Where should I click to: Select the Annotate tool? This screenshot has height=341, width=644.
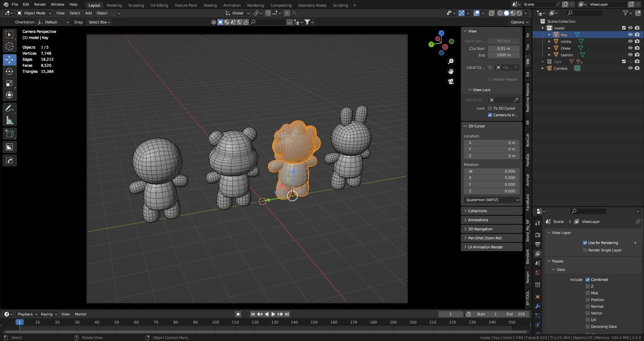[9, 108]
